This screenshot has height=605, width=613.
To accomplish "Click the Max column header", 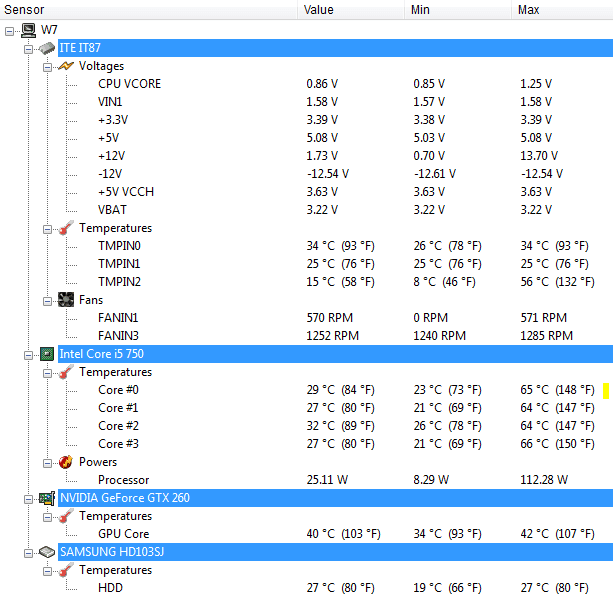I will pyautogui.click(x=563, y=9).
